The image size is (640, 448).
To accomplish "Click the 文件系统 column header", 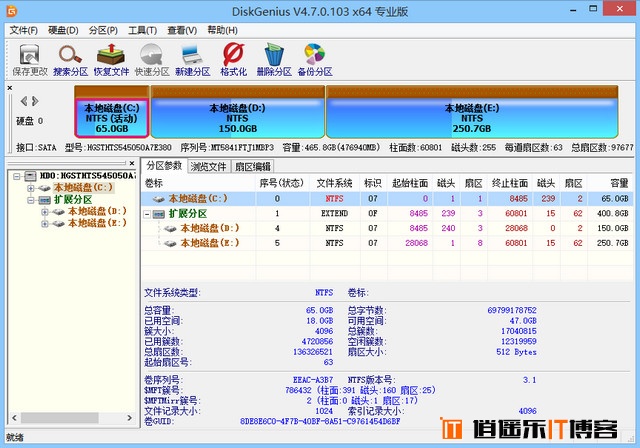I will click(x=334, y=184).
